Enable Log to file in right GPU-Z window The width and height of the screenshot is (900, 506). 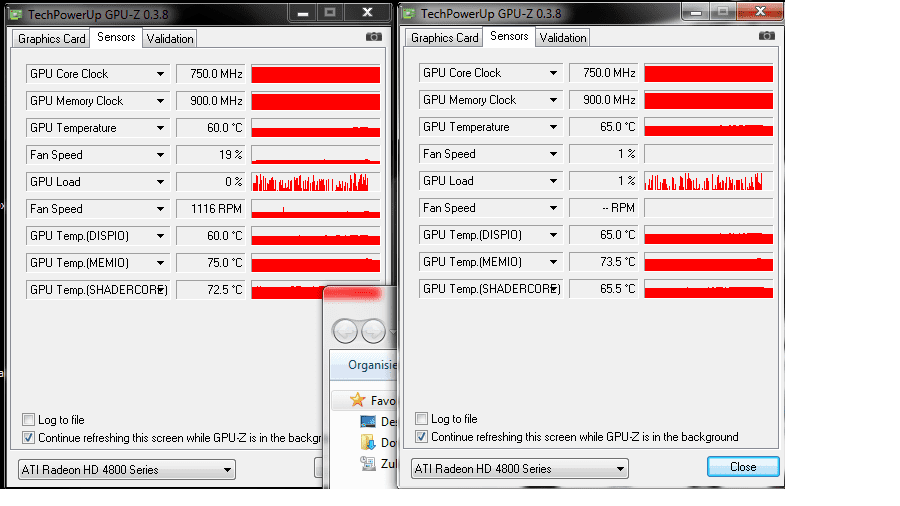(421, 418)
